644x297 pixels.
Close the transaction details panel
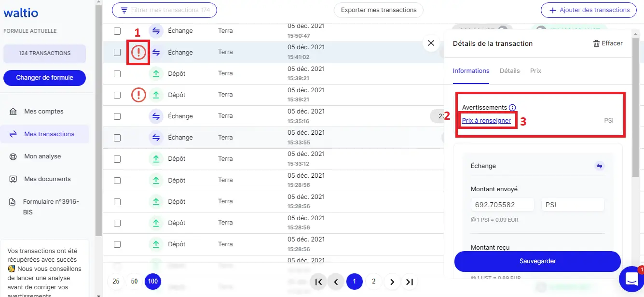(x=431, y=43)
